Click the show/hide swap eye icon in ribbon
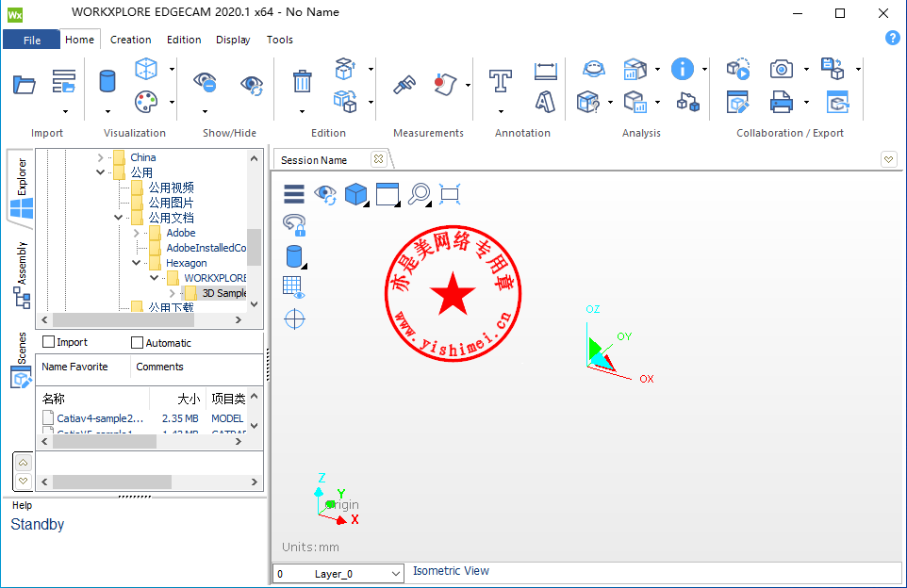The height and width of the screenshot is (588, 907). [x=252, y=85]
